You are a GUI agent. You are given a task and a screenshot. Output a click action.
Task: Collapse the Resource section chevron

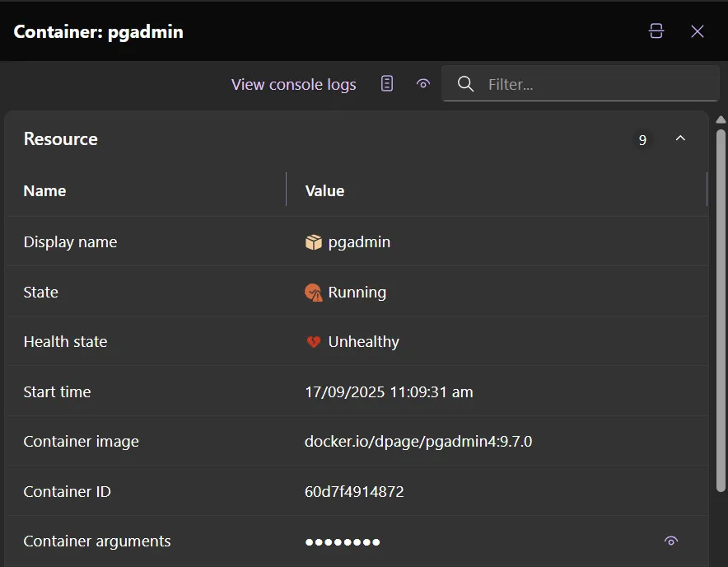[680, 138]
